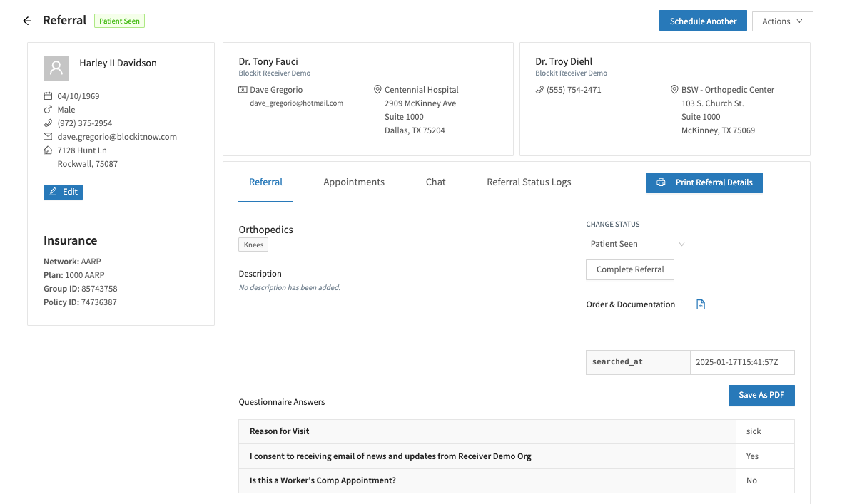
Task: Click the Schedule Another button
Action: click(x=703, y=21)
